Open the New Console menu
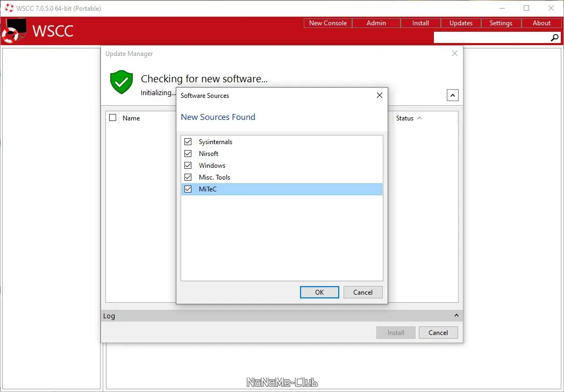This screenshot has width=564, height=392. pos(327,23)
